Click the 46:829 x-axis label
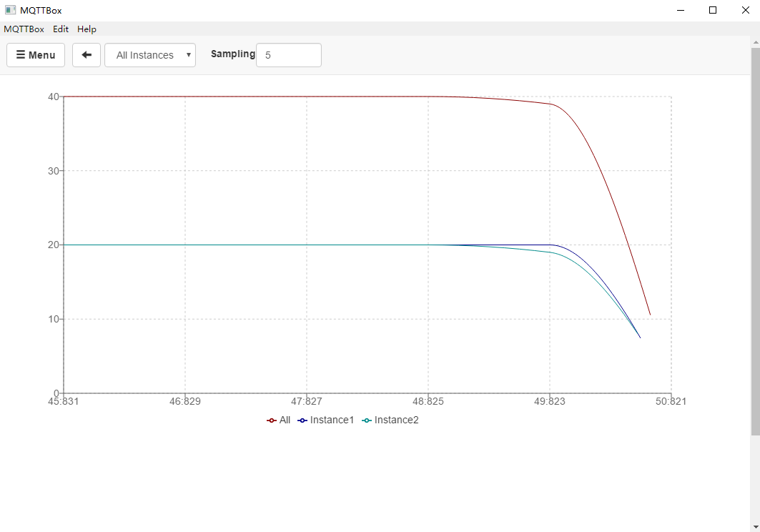 click(x=184, y=401)
